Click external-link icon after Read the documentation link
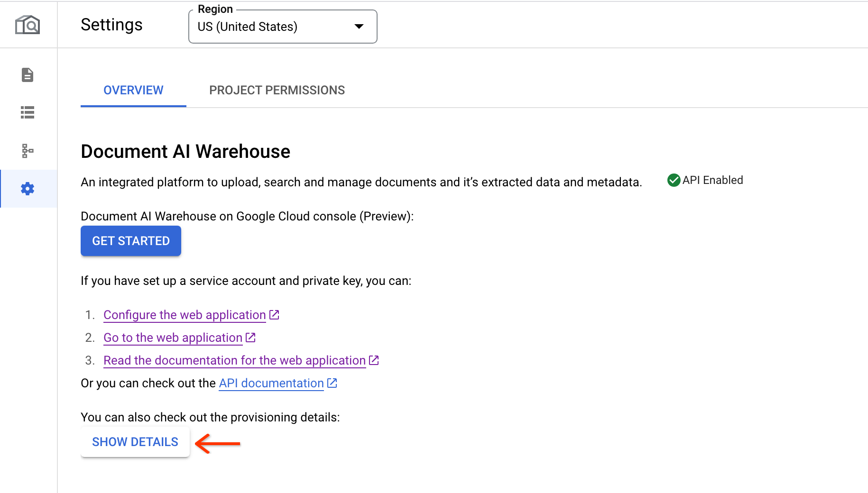The height and width of the screenshot is (493, 868). click(x=374, y=360)
